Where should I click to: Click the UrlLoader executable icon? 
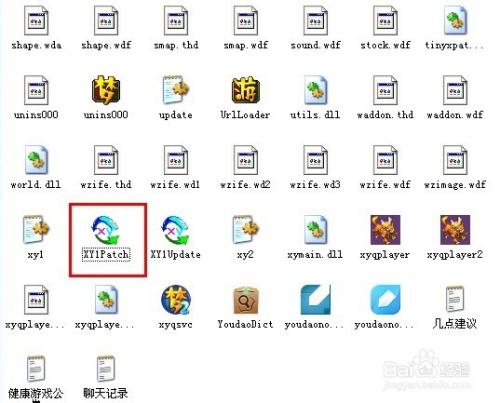click(246, 90)
